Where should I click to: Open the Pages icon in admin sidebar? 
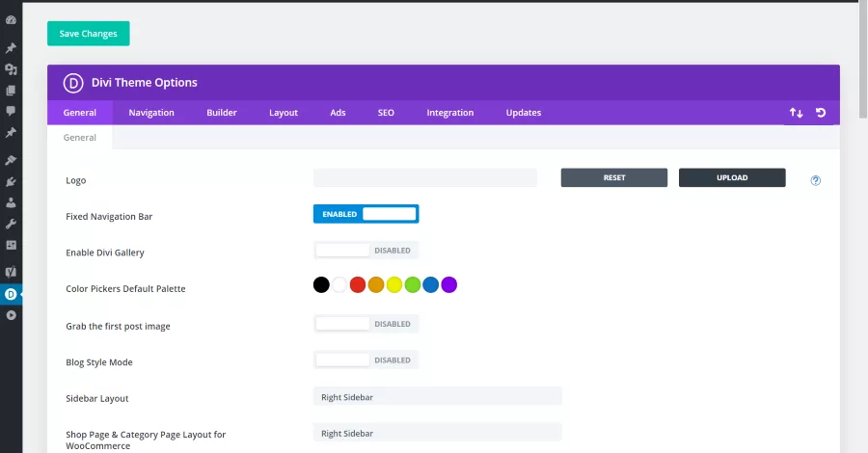click(x=11, y=91)
